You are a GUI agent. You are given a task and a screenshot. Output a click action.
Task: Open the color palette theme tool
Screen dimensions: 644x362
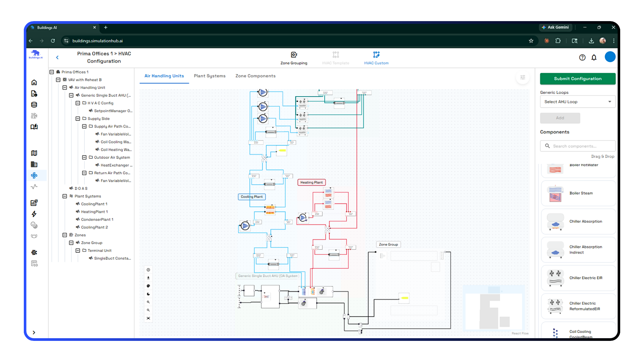(148, 286)
